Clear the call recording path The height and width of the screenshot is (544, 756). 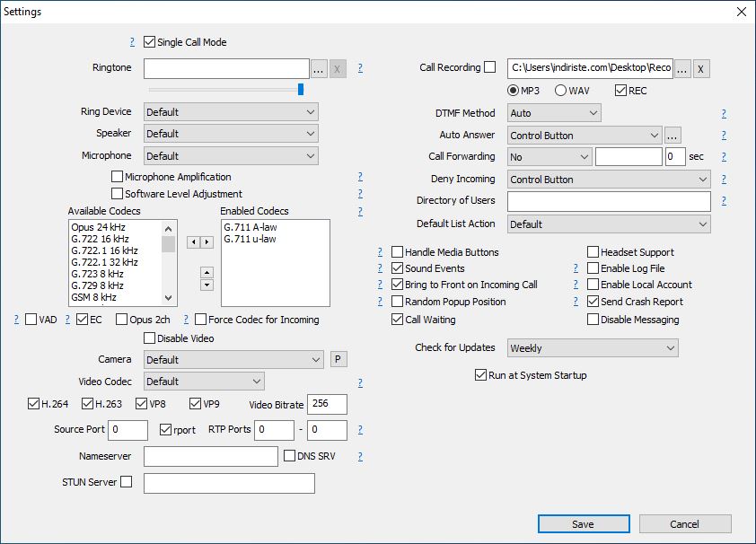[x=701, y=69]
